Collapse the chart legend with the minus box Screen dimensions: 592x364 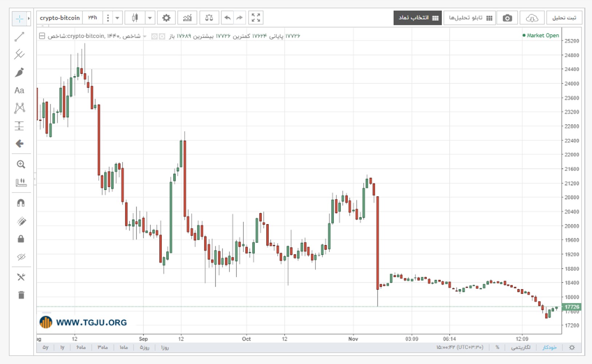point(42,36)
